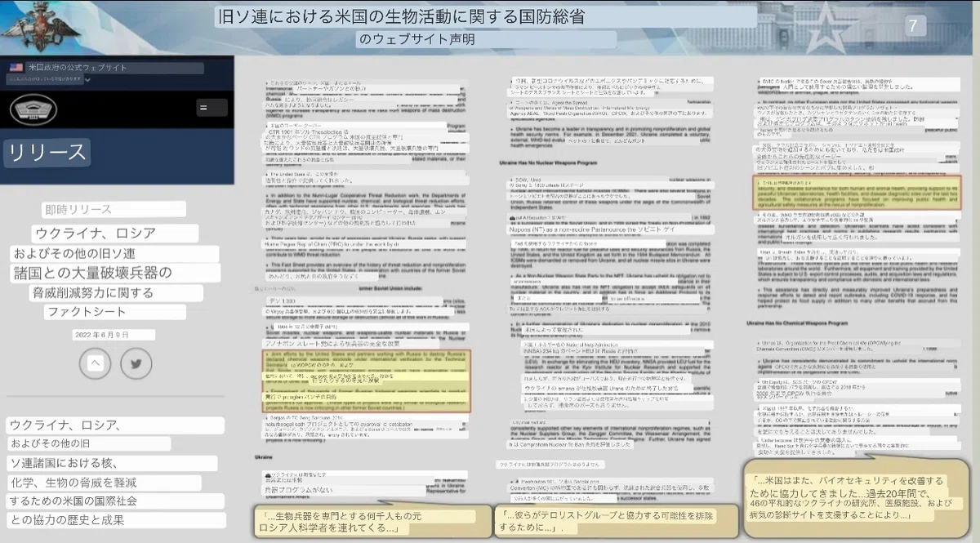
Task: Open the hamburger menu button in the header
Action: click(213, 107)
